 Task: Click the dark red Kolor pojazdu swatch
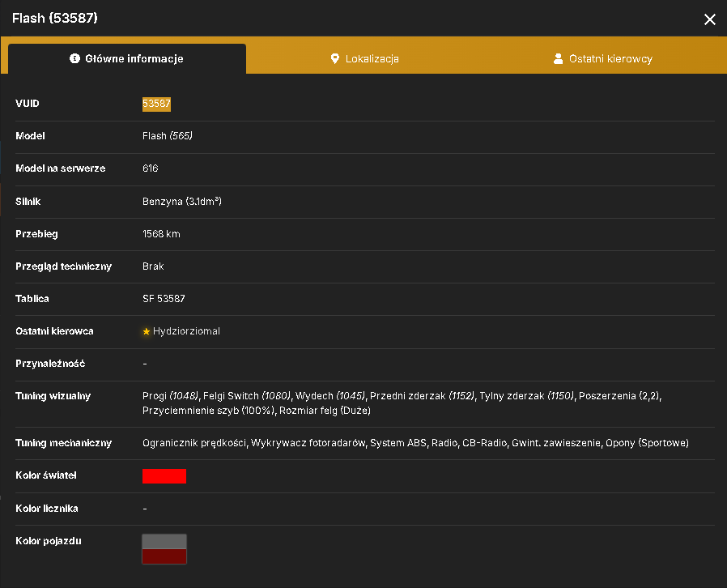(164, 556)
